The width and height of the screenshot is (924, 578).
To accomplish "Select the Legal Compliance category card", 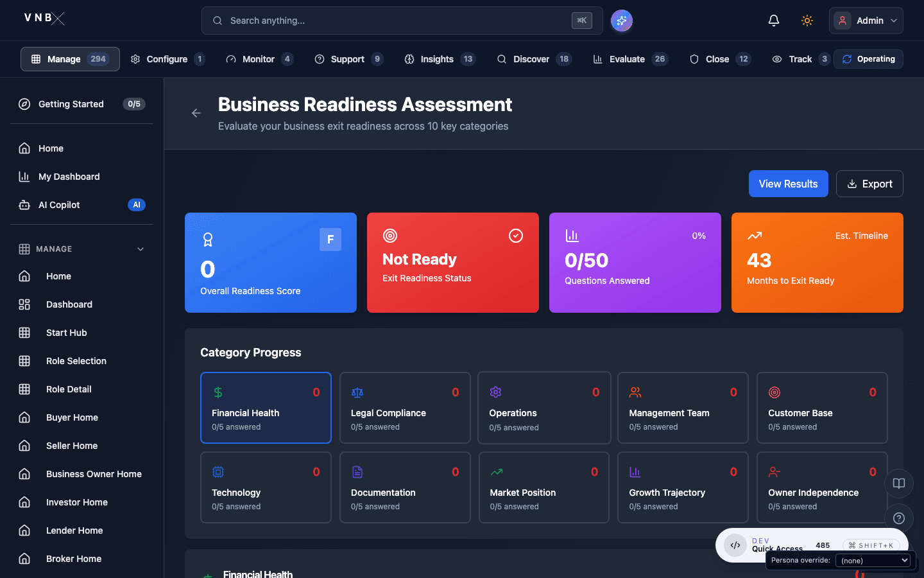I will point(405,408).
